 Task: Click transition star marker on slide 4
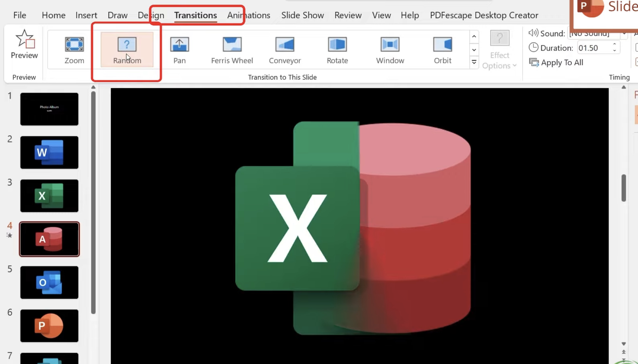9,235
